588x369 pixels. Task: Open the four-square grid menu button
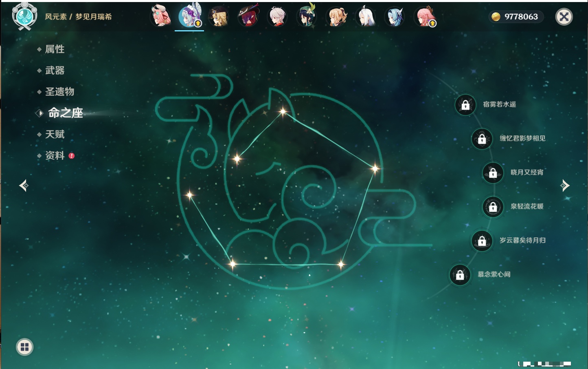pyautogui.click(x=24, y=347)
